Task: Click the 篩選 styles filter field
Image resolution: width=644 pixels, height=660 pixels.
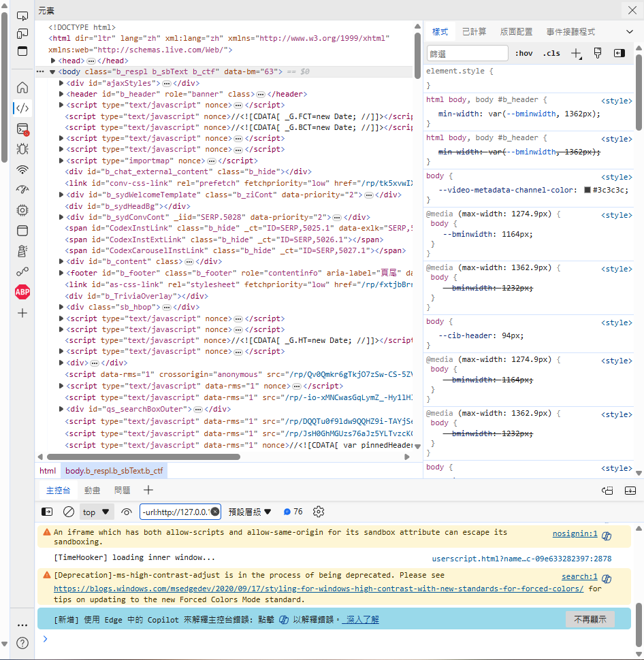Action: [x=467, y=54]
